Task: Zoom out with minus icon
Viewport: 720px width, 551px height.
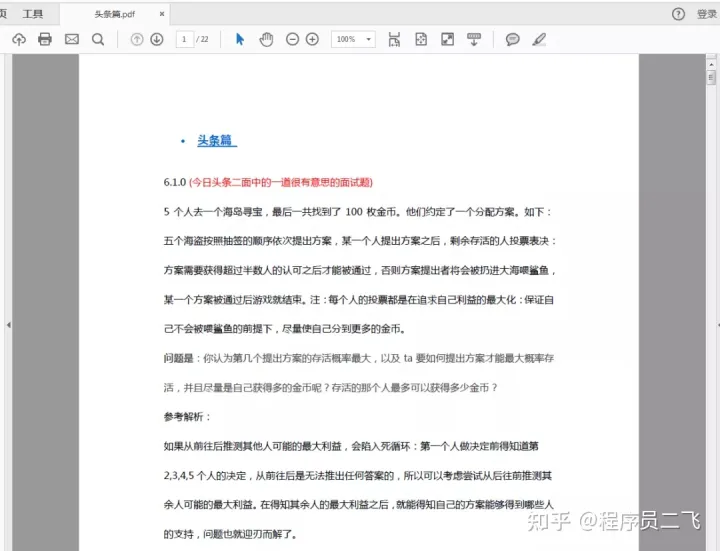Action: click(x=292, y=39)
